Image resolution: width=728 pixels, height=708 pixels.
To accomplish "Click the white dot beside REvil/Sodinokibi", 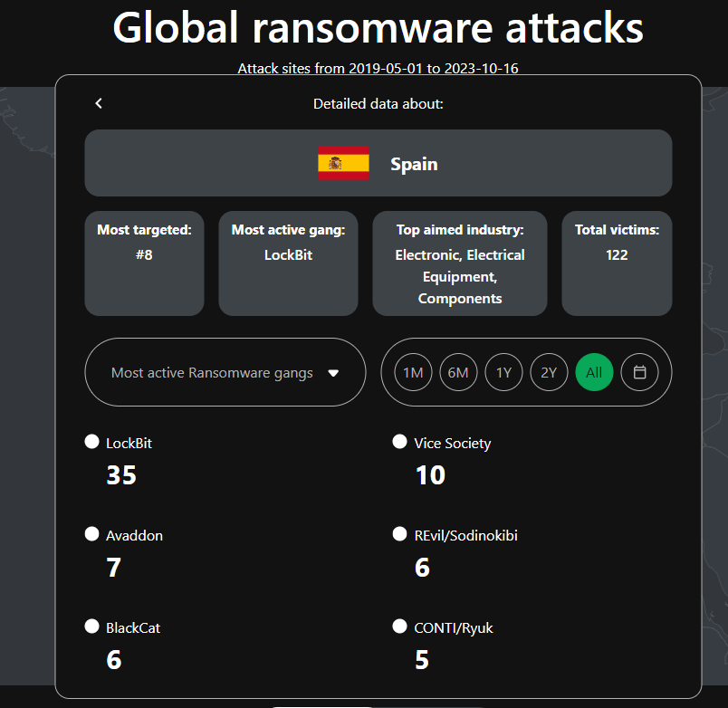I will click(399, 534).
